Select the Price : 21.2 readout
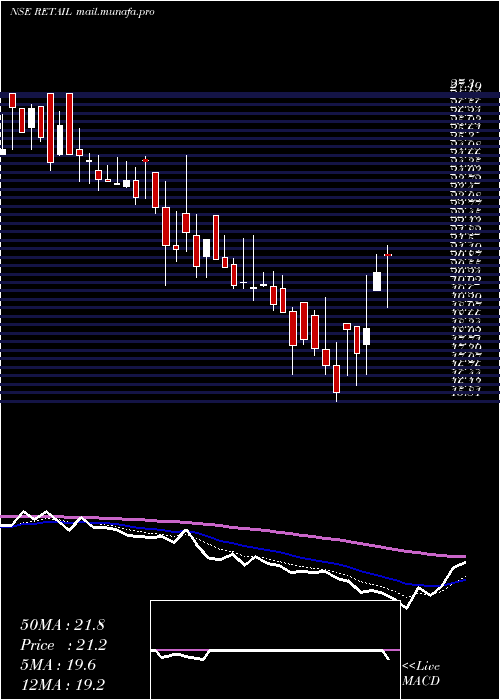The width and height of the screenshot is (500, 700). click(62, 645)
